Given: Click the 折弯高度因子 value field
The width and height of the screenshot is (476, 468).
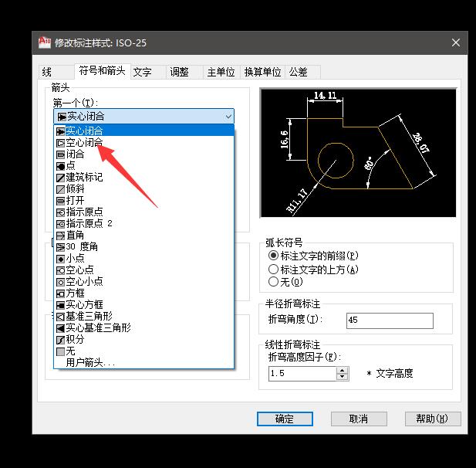Looking at the screenshot, I should [302, 374].
